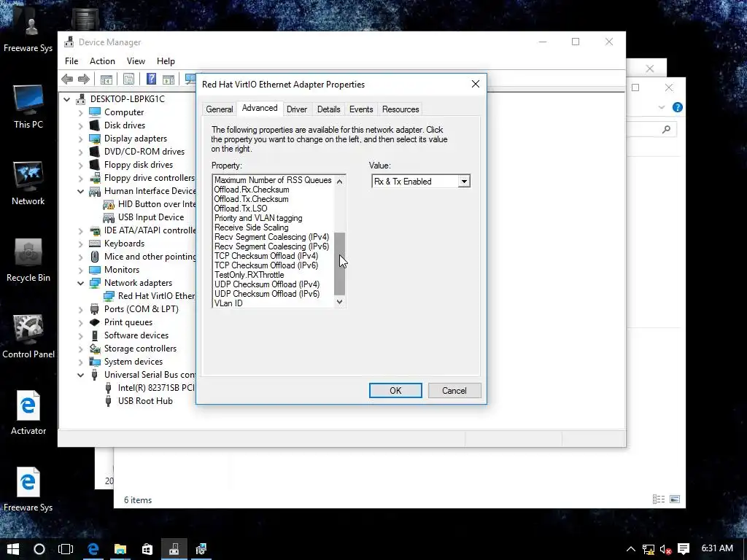Switch to the Resources tab

400,109
